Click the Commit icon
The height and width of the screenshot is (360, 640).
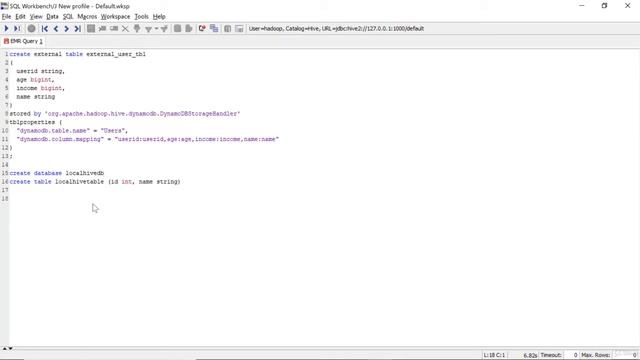(x=178, y=29)
